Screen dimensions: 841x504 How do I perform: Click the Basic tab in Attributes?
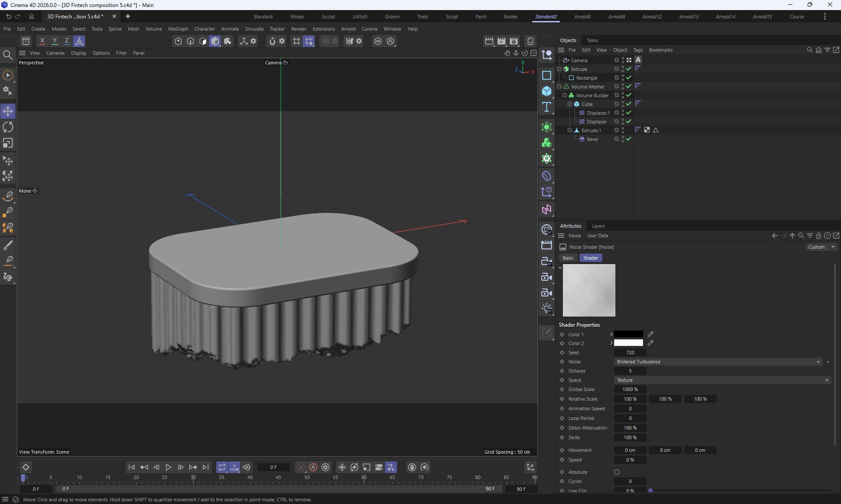[x=568, y=258]
